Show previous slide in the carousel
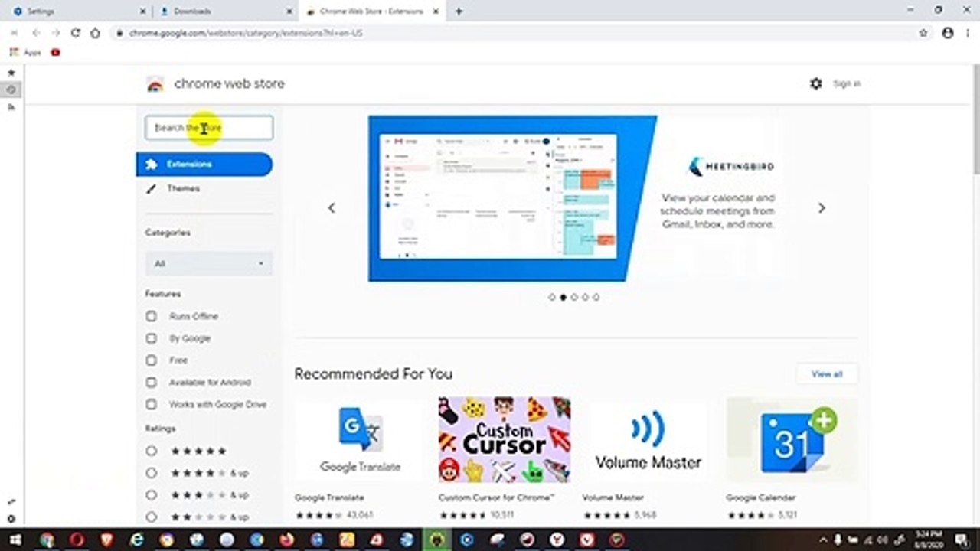Image resolution: width=980 pixels, height=551 pixels. pyautogui.click(x=332, y=207)
